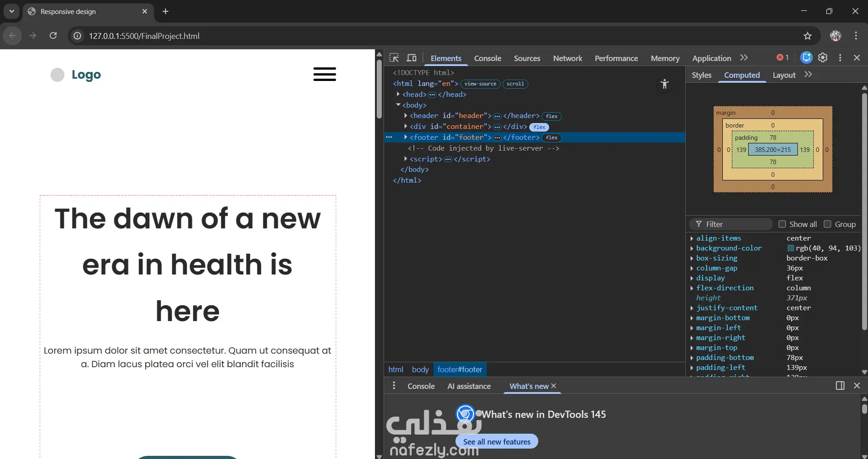Switch to the Sources panel tab
The height and width of the screenshot is (459, 868).
click(x=527, y=58)
